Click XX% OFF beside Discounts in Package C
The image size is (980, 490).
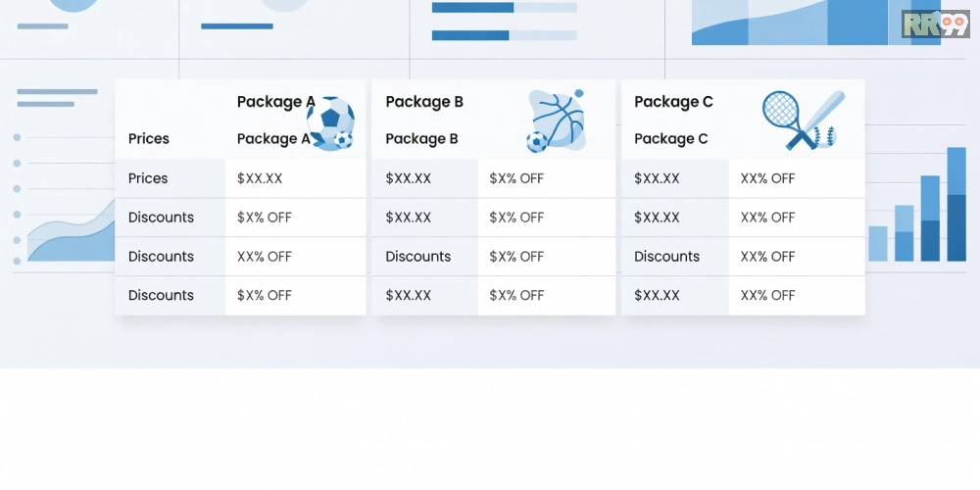pos(767,256)
